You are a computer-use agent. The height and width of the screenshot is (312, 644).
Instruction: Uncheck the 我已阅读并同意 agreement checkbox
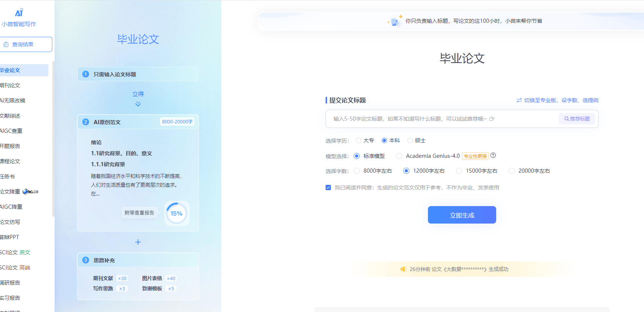coord(328,188)
